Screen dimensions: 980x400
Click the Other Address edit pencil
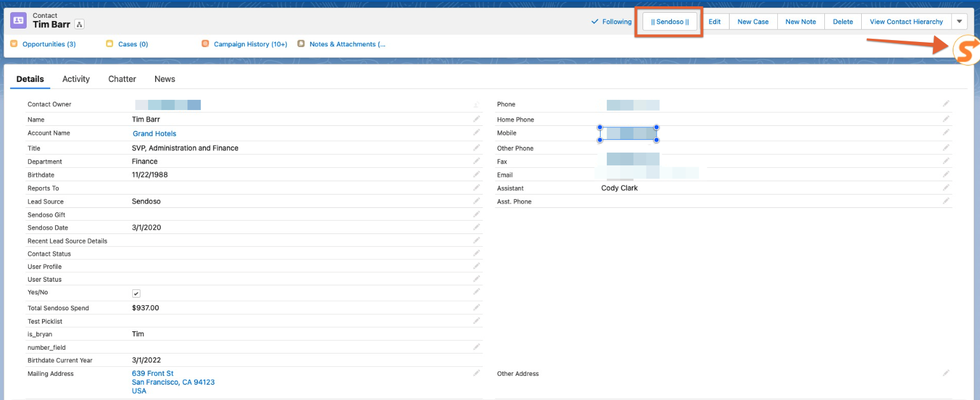tap(946, 373)
